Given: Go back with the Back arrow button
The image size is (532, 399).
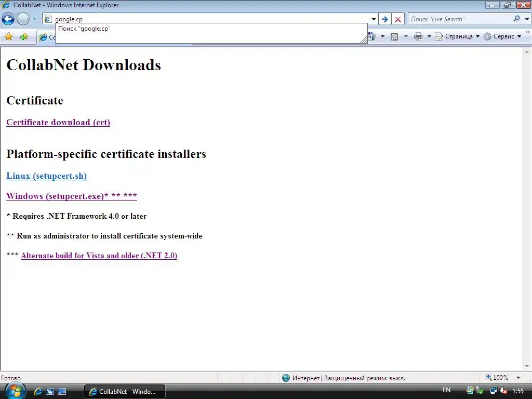Looking at the screenshot, I should click(8, 19).
